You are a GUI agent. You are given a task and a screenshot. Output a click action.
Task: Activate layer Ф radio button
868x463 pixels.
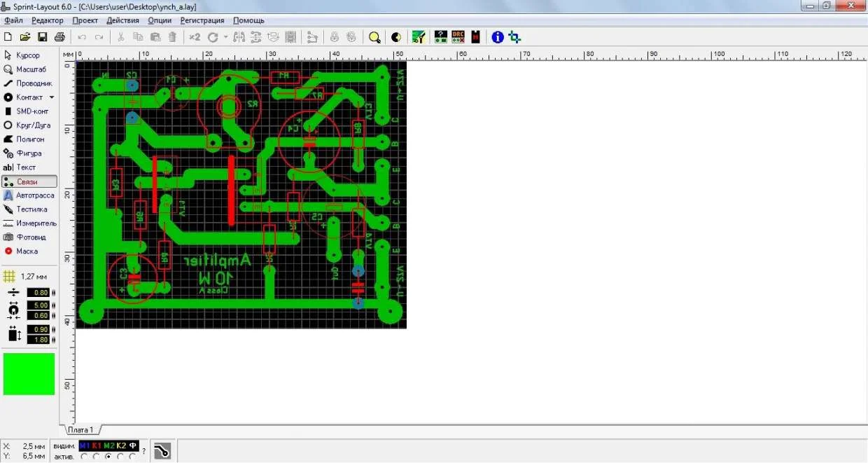coord(132,457)
